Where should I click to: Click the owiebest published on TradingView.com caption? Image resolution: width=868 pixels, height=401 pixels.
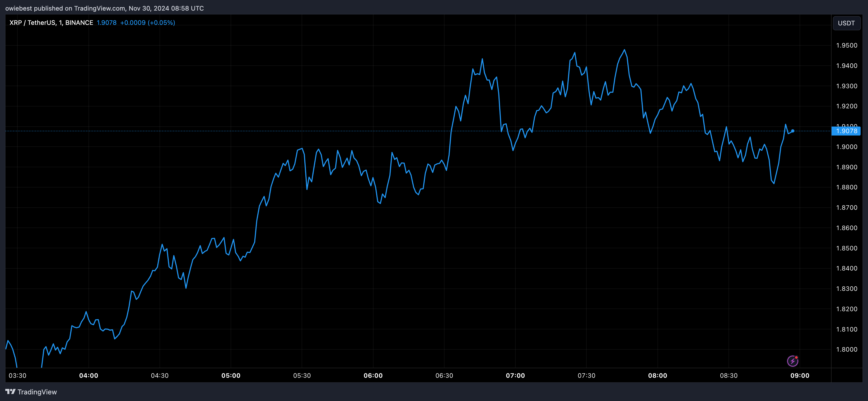pyautogui.click(x=104, y=8)
